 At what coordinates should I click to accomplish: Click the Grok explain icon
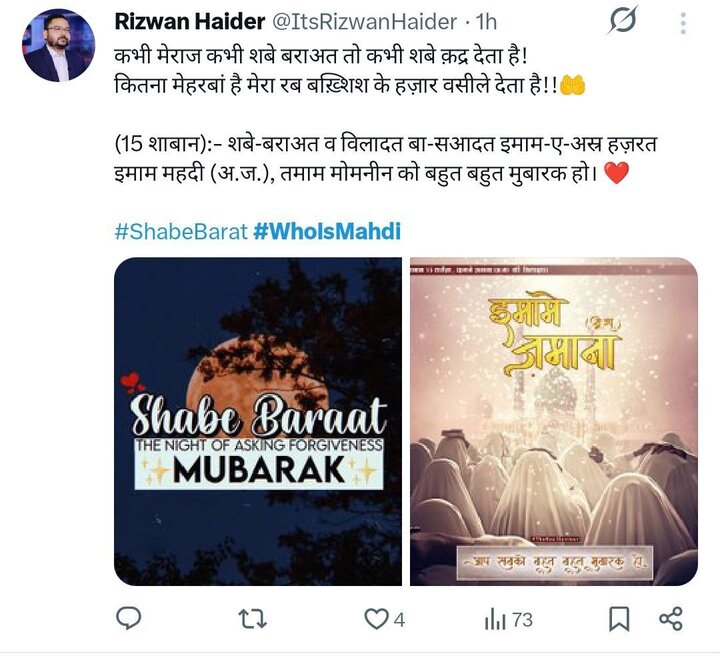622,21
